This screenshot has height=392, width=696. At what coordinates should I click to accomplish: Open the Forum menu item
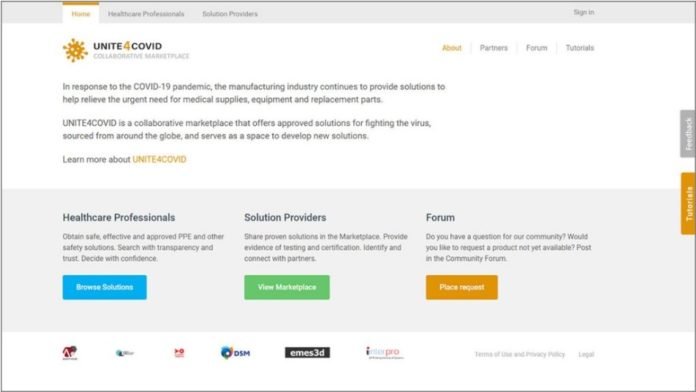coord(537,48)
